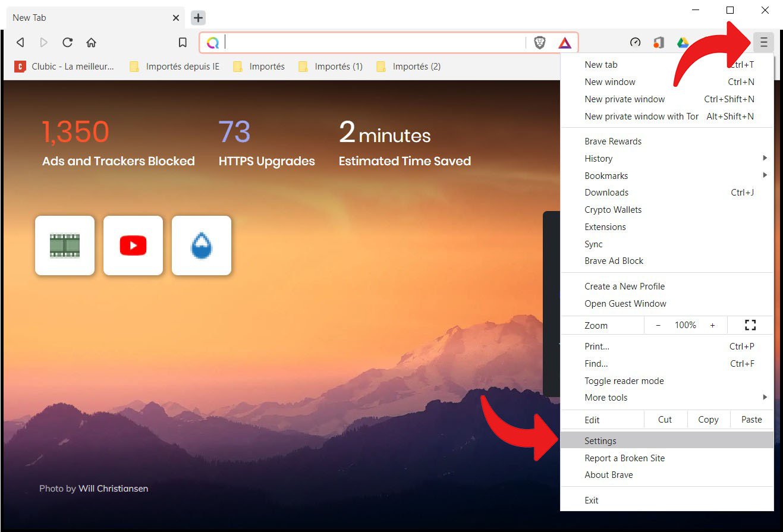Toggle reader mode menu entry
783x532 pixels.
(624, 381)
